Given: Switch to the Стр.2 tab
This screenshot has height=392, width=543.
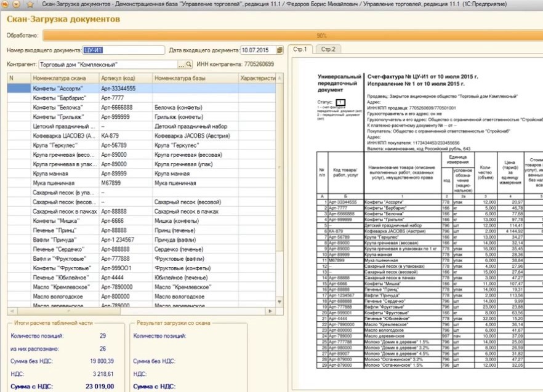Looking at the screenshot, I should coord(328,49).
